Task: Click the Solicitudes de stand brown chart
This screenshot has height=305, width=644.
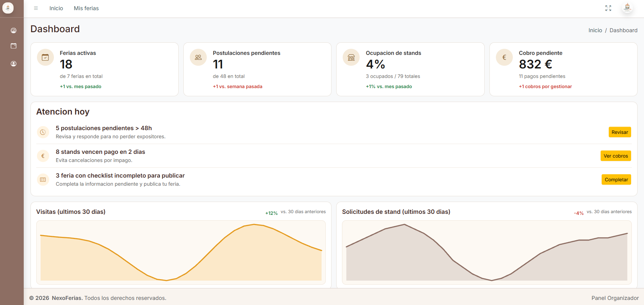Action: point(487,252)
